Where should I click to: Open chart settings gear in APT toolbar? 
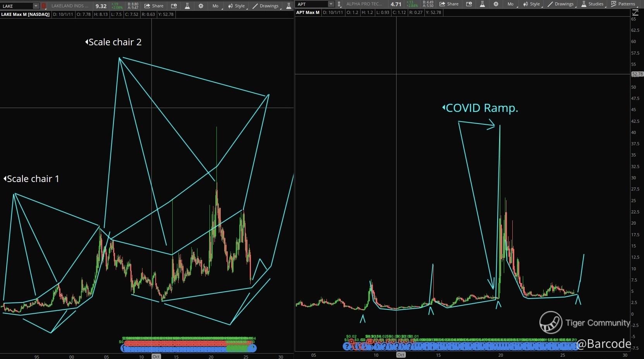[x=496, y=4]
